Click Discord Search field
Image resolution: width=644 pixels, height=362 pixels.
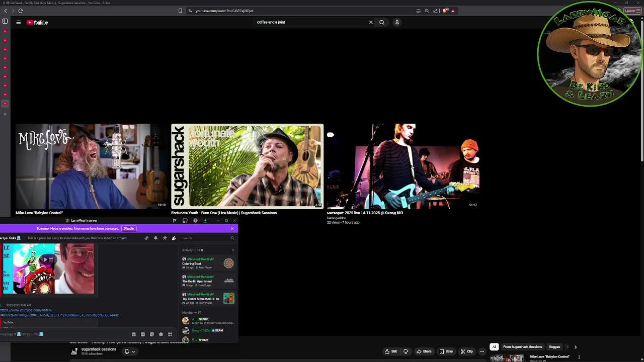[208, 238]
